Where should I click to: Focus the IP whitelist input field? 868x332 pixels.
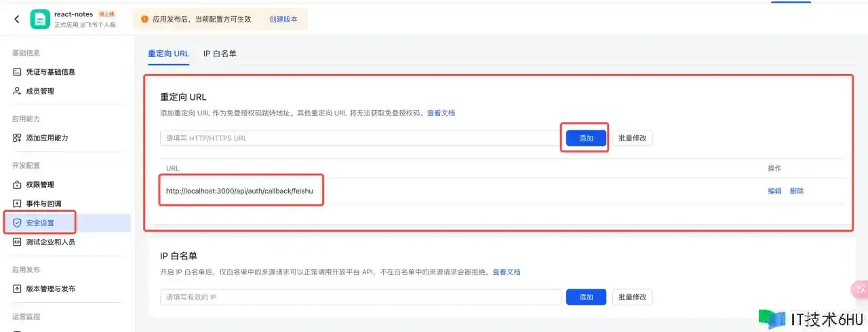click(360, 297)
